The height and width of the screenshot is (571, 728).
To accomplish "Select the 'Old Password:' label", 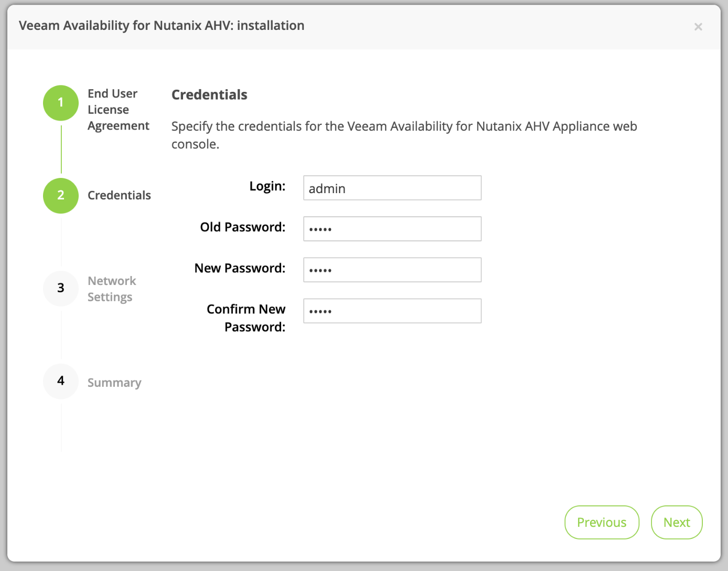I will pos(243,227).
